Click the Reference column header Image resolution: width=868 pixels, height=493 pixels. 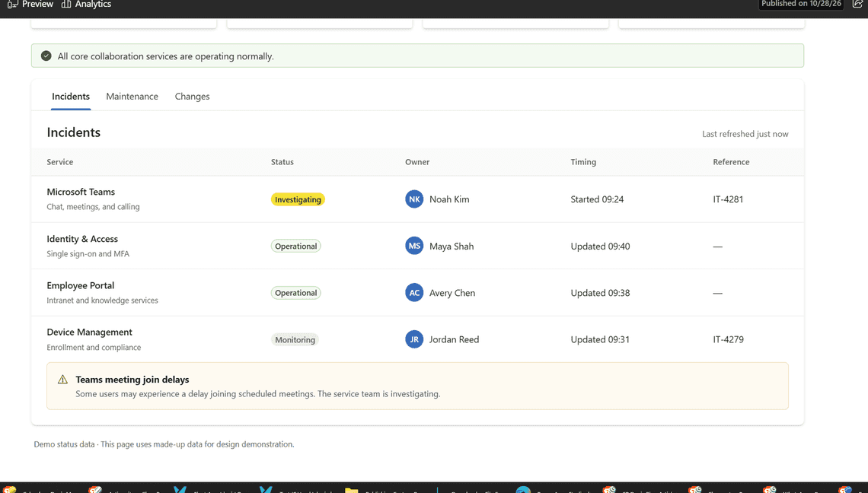tap(731, 162)
